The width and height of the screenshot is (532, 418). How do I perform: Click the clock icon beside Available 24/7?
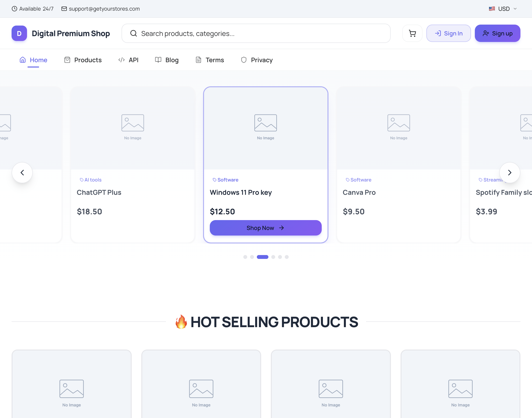tap(14, 9)
